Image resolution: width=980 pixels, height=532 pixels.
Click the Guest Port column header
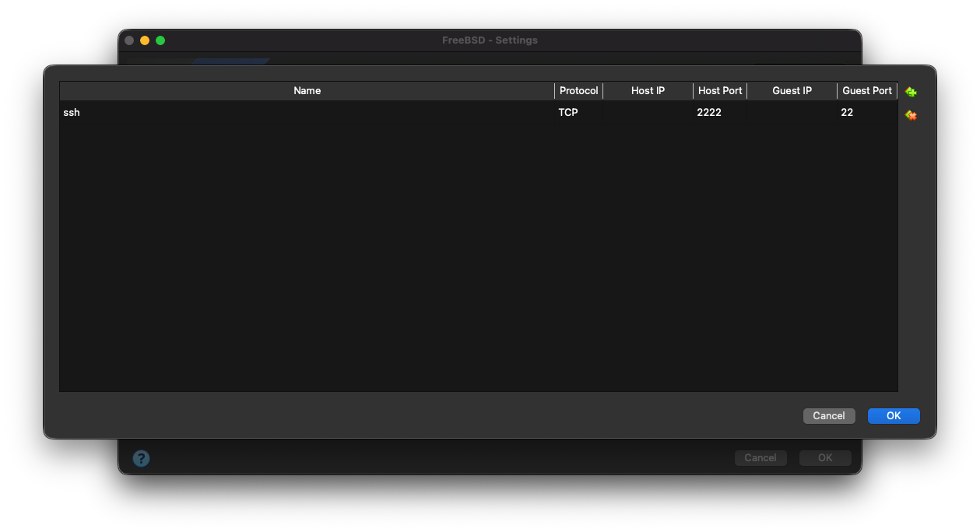pos(867,91)
